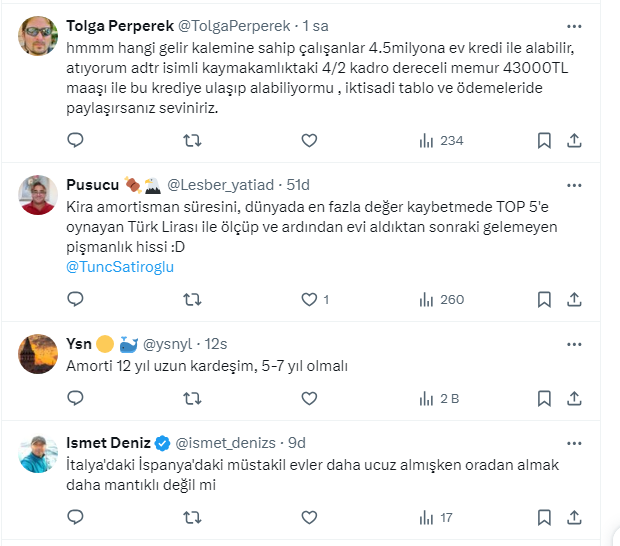This screenshot has width=620, height=546.
Task: Click the @TuncSatiroglu mention link
Action: pyautogui.click(x=119, y=268)
